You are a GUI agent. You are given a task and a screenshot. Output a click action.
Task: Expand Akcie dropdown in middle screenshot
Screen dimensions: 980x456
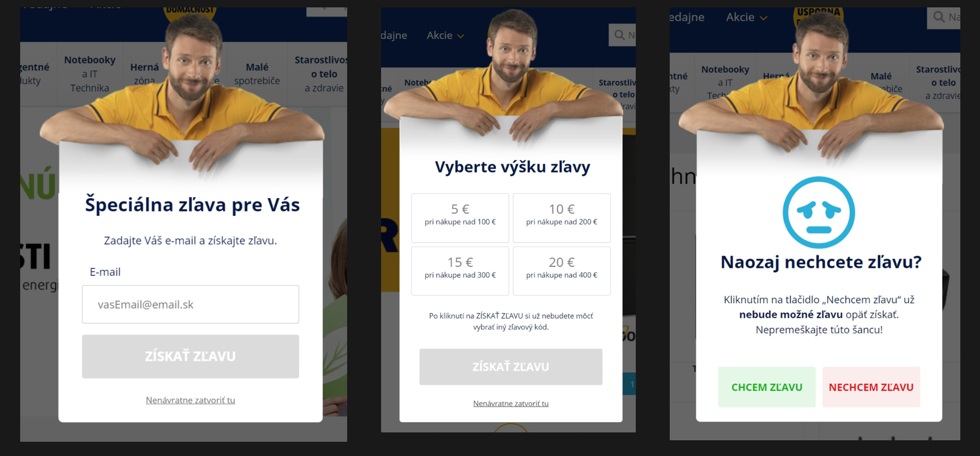445,35
